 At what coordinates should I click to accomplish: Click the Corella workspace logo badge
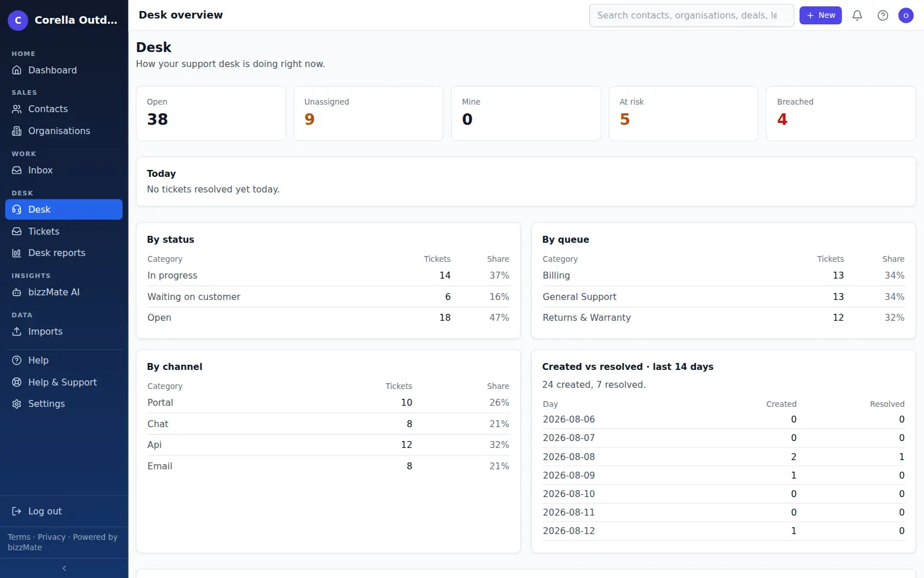pos(18,20)
